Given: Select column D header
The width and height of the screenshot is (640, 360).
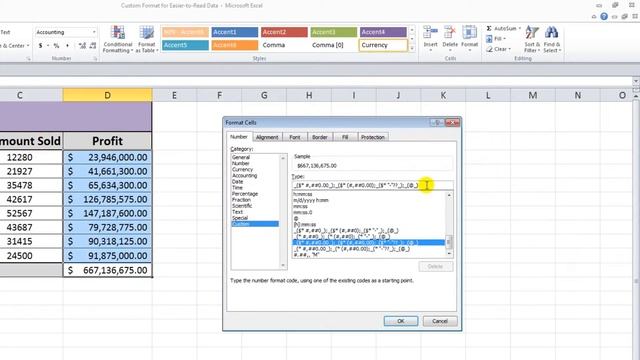Looking at the screenshot, I should (107, 95).
